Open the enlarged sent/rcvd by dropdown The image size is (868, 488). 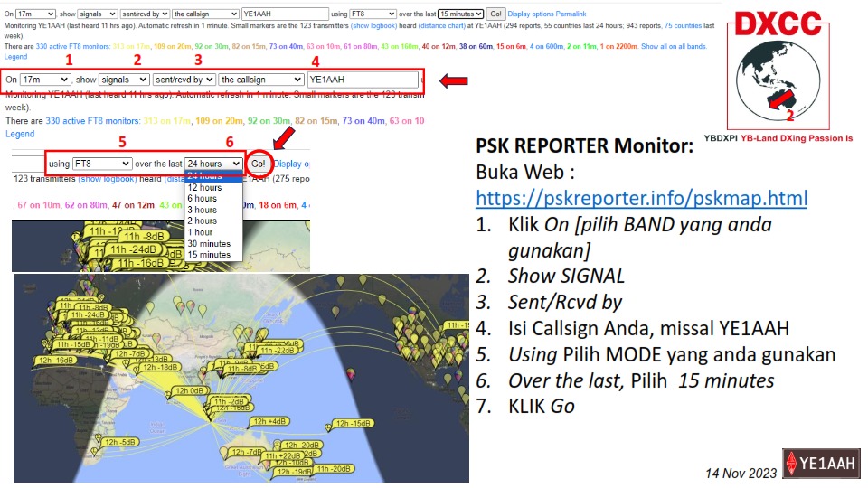coord(184,80)
